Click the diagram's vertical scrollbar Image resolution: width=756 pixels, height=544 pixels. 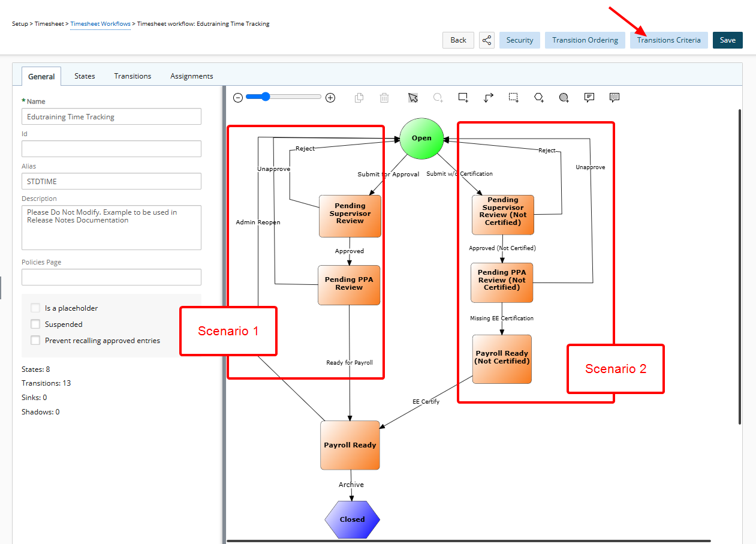click(740, 266)
